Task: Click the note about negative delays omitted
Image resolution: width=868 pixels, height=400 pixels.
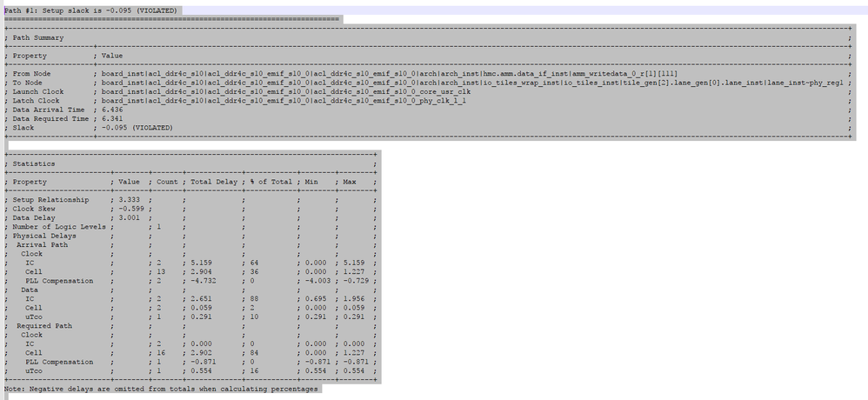Action: pyautogui.click(x=161, y=389)
